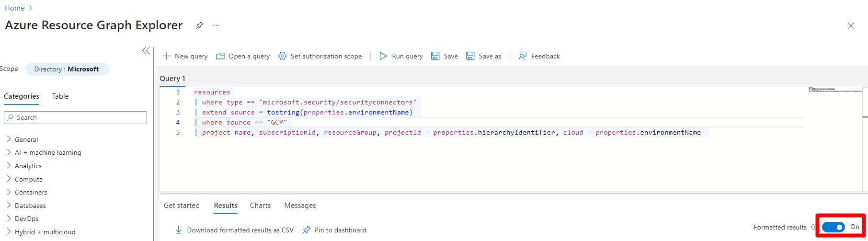The width and height of the screenshot is (868, 241).
Task: Switch to the Table tab
Action: (60, 96)
